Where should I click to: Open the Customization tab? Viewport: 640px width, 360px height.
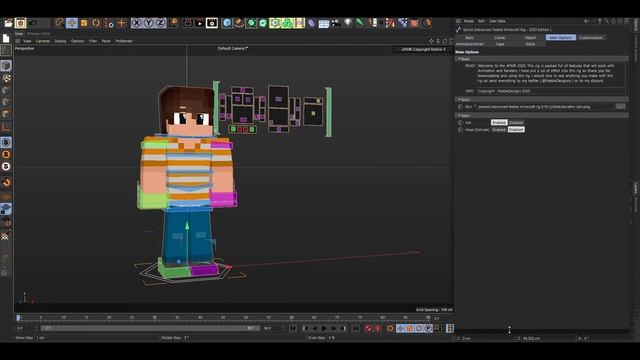tap(591, 38)
